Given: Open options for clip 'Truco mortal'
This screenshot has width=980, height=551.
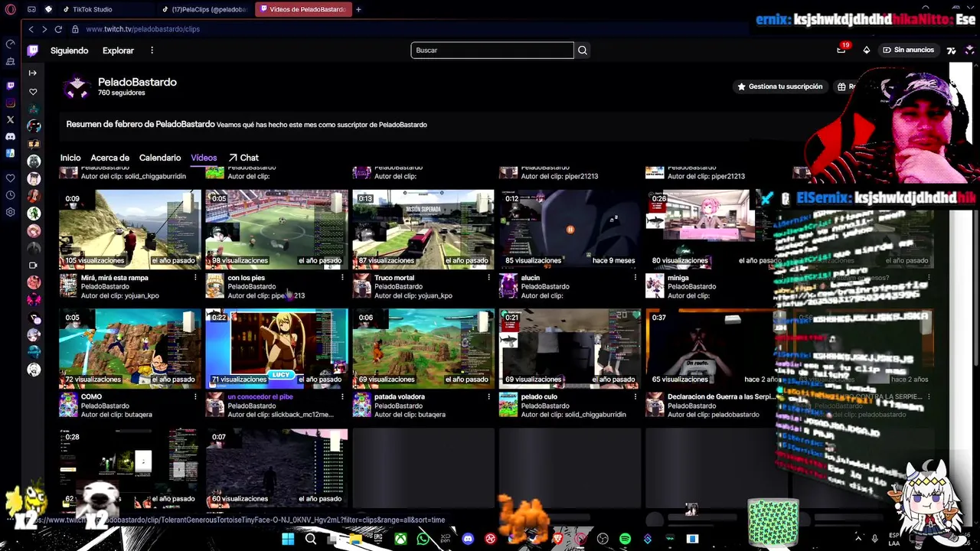Looking at the screenshot, I should (x=488, y=278).
